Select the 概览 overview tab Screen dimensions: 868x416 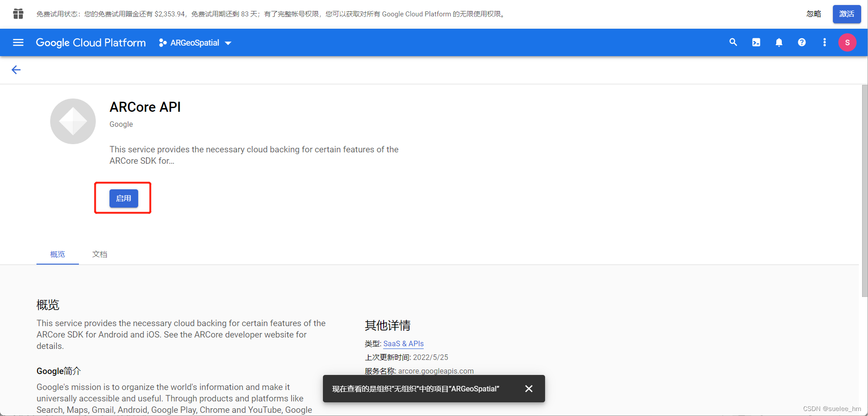(57, 254)
